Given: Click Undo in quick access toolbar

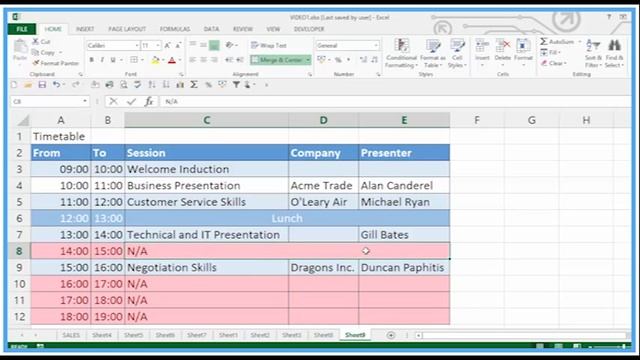Looking at the screenshot, I should (56, 85).
